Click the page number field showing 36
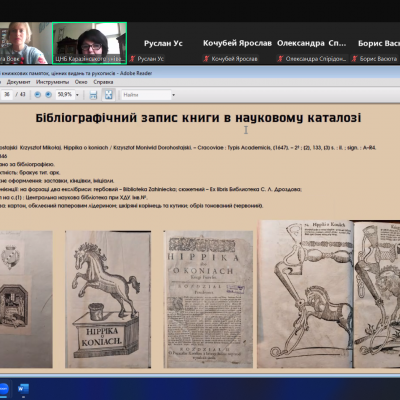Image resolution: width=400 pixels, height=400 pixels. [x=6, y=95]
